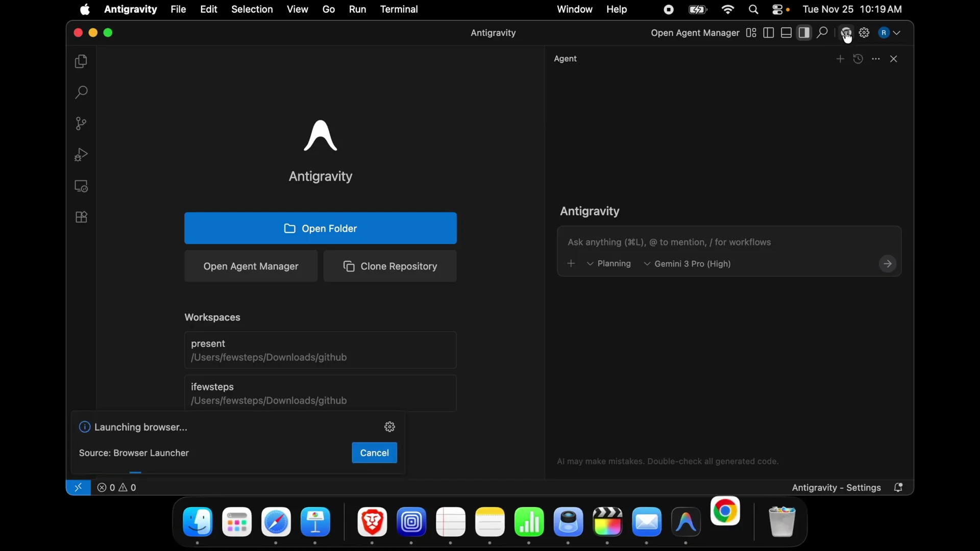The height and width of the screenshot is (551, 980).
Task: Open the Remote Explorer sidebar icon
Action: click(x=81, y=186)
